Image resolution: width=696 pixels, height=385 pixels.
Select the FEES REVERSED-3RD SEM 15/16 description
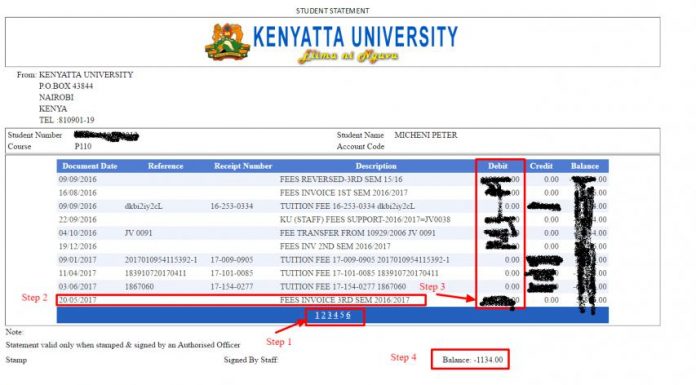[x=341, y=179]
